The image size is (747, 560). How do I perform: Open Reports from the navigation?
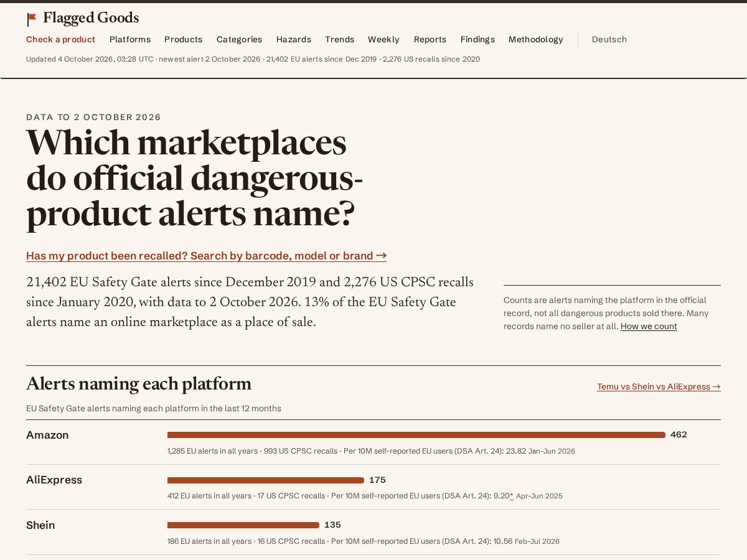click(x=430, y=39)
